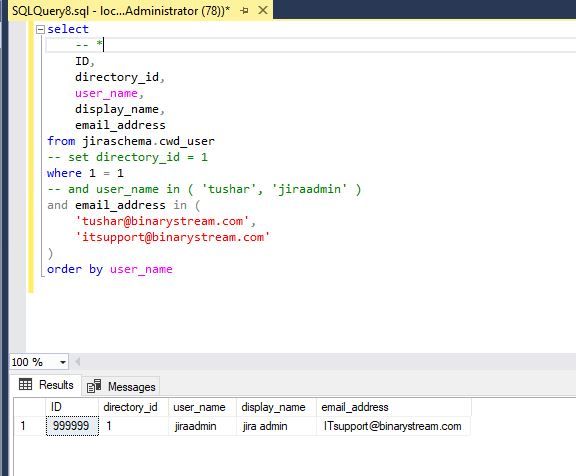This screenshot has height=476, width=576.
Task: Click 'order by user_name' line
Action: [110, 269]
